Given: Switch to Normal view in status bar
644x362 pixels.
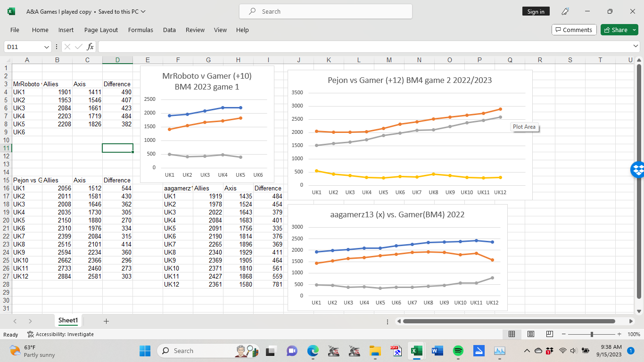Looking at the screenshot, I should [512, 334].
